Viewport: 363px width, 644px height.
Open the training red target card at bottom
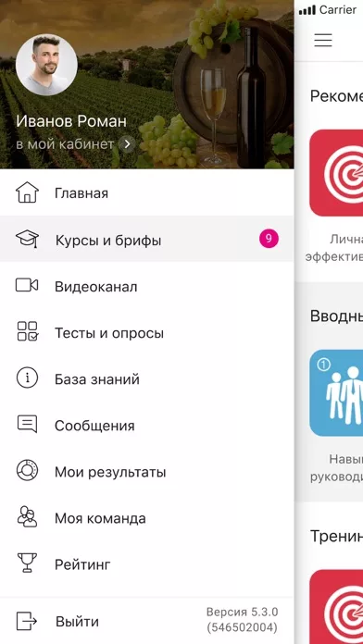point(336,607)
